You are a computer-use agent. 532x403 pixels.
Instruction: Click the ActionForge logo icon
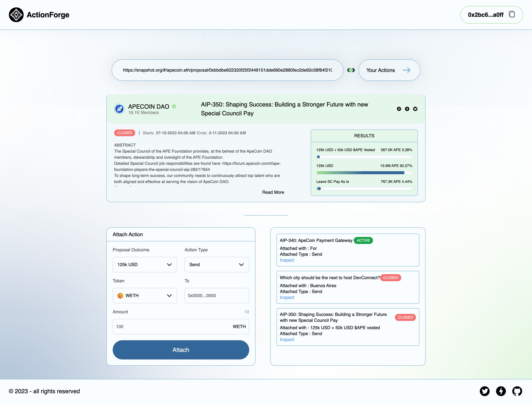[x=16, y=15]
